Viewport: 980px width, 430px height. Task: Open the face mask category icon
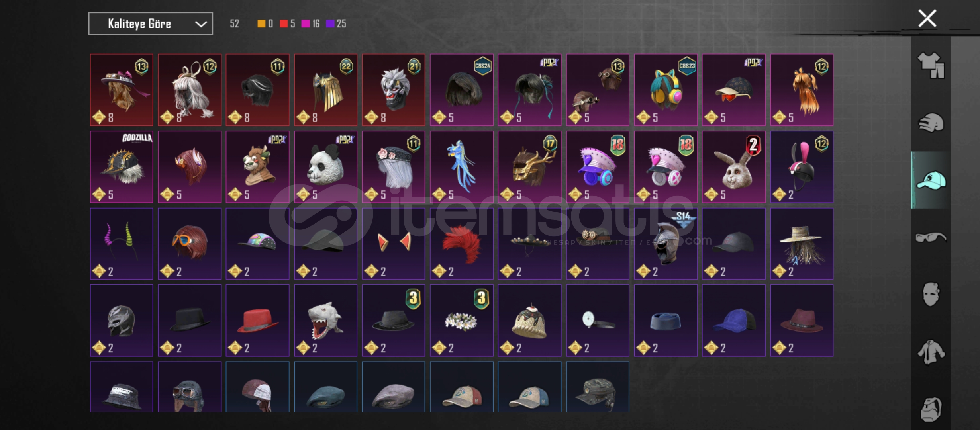click(x=931, y=294)
